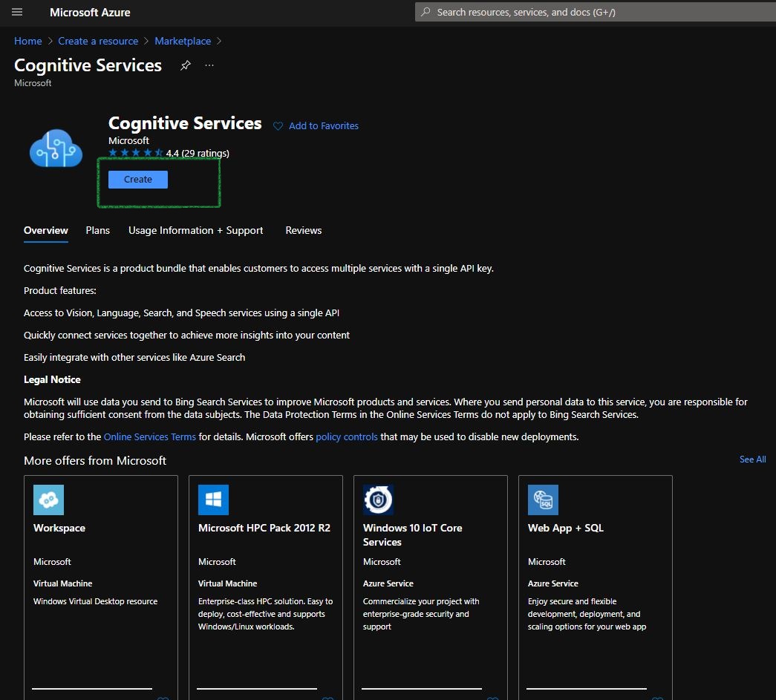The height and width of the screenshot is (700, 776).
Task: Switch to Usage Information + Support tab
Action: point(195,230)
